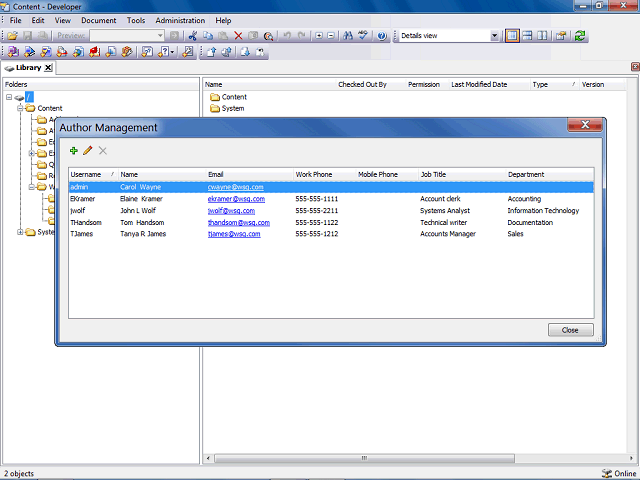Image resolution: width=640 pixels, height=480 pixels.
Task: Click the Undo arrow icon
Action: coord(287,36)
